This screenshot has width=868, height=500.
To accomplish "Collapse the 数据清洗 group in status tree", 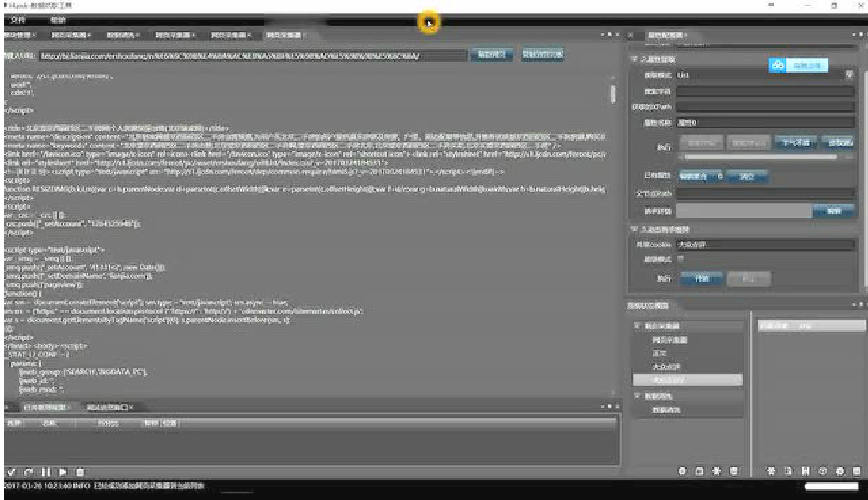I will click(x=637, y=396).
